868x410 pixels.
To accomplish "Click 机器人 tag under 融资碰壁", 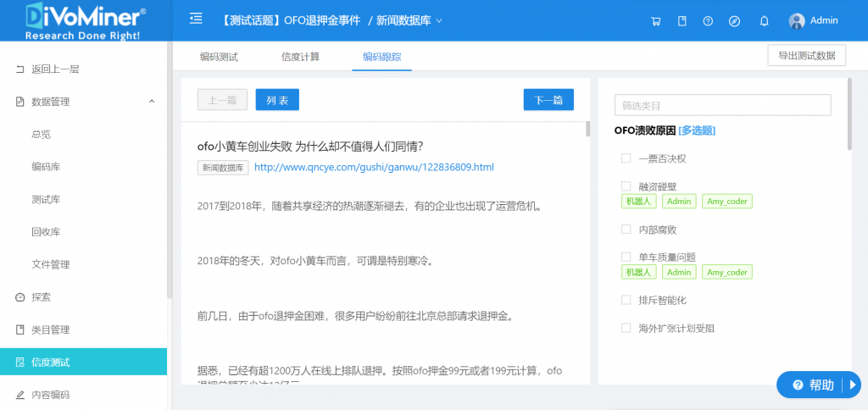I will tap(639, 202).
